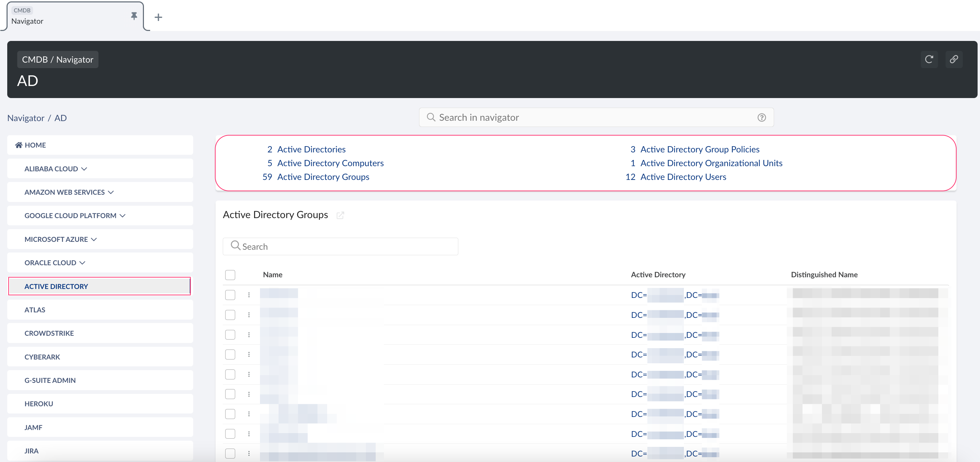Image resolution: width=980 pixels, height=462 pixels.
Task: Open the Active Directory Groups count link
Action: tap(323, 177)
